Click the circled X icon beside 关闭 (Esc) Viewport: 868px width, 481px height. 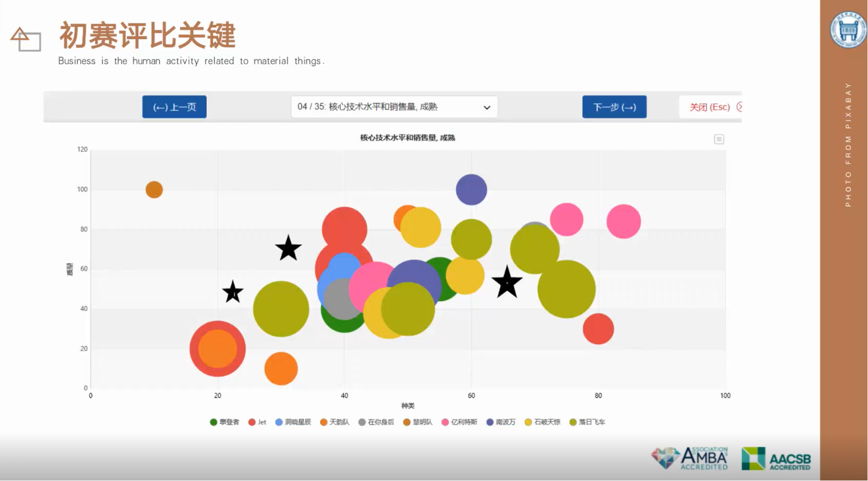(739, 107)
